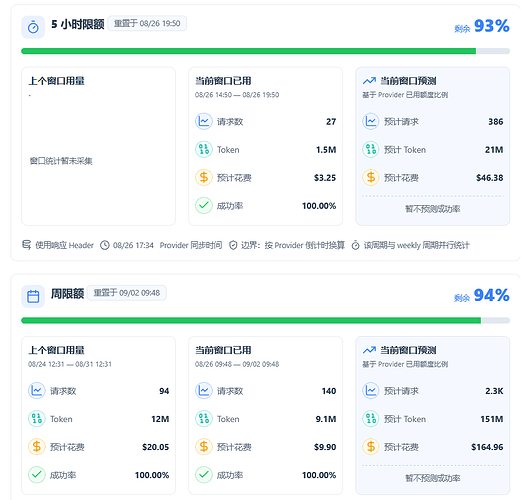
Task: Click clock icon beside 08/26 17:34
Action: click(105, 245)
